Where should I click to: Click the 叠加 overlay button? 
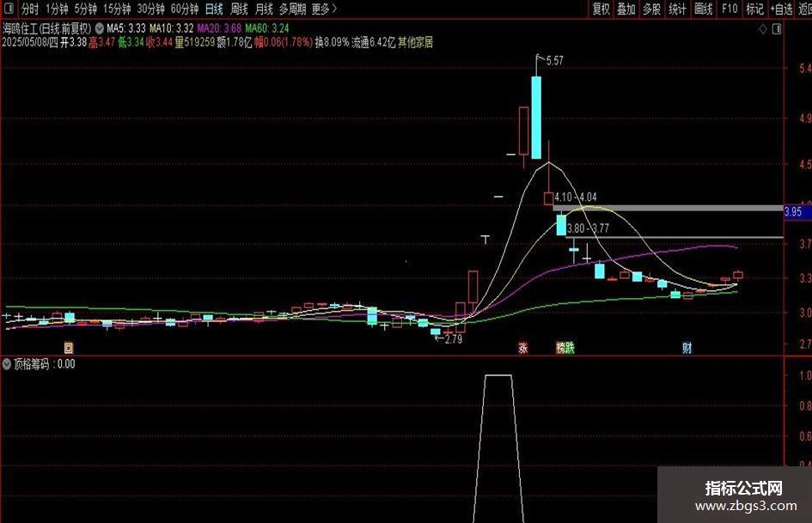[626, 9]
